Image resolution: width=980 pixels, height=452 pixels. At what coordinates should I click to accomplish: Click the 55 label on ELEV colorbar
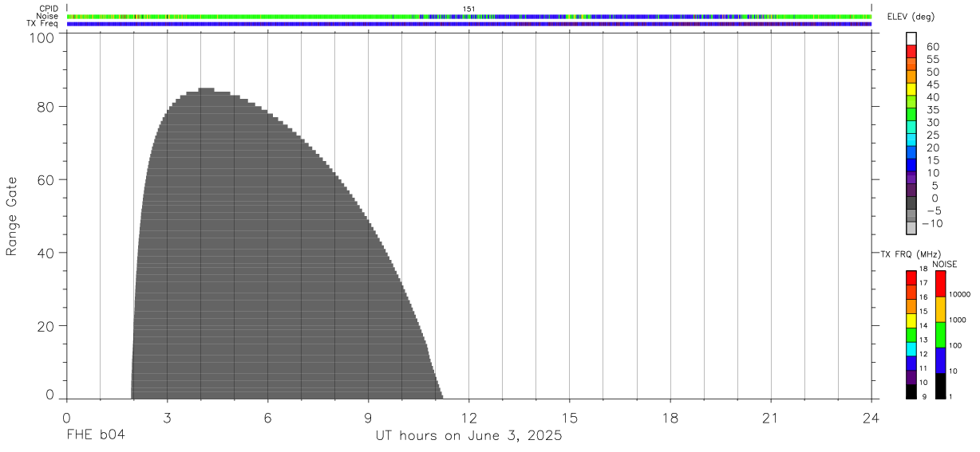pyautogui.click(x=932, y=60)
